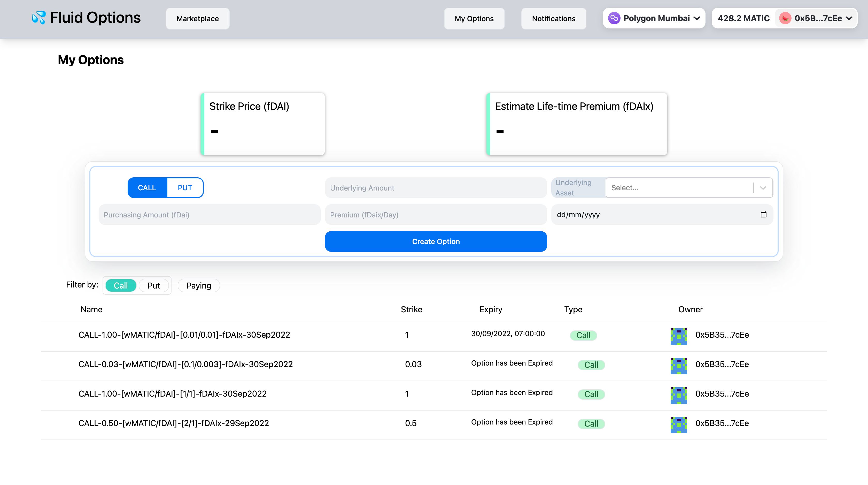Screen dimensions: 868x485
Task: Click the Fluid Options title text
Action: [95, 18]
